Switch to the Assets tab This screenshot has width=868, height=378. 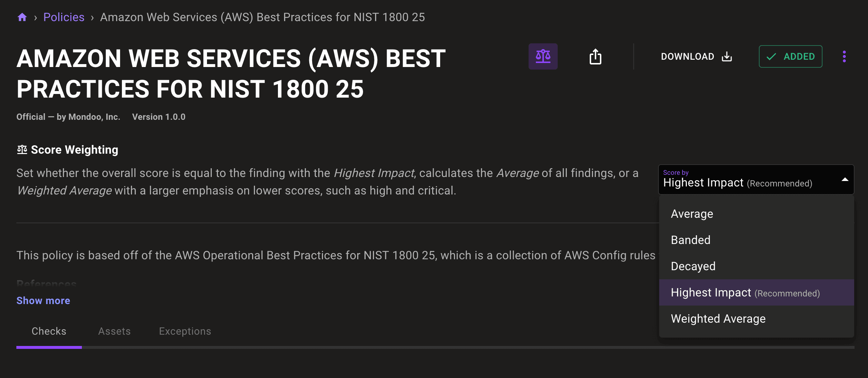114,331
